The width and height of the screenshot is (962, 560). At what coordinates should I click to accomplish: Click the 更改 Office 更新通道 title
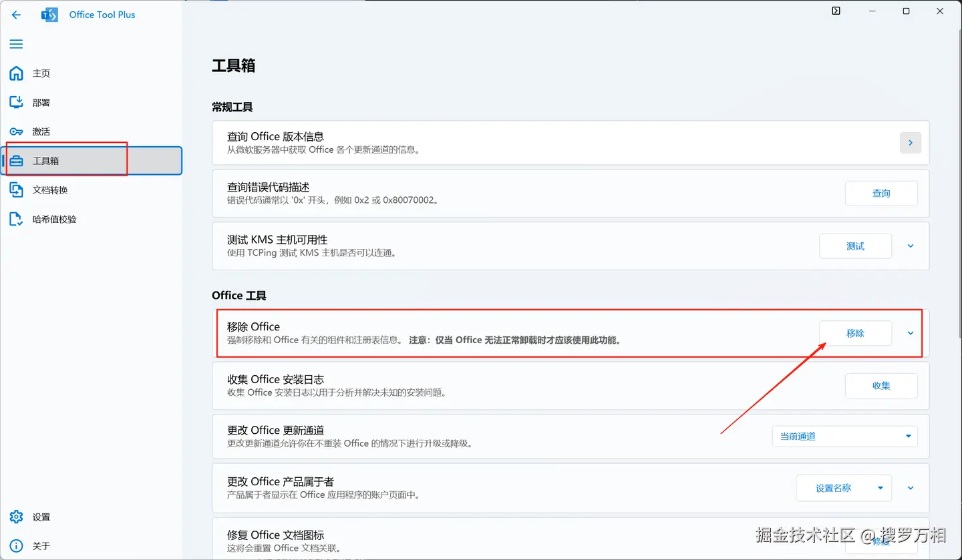tap(275, 431)
